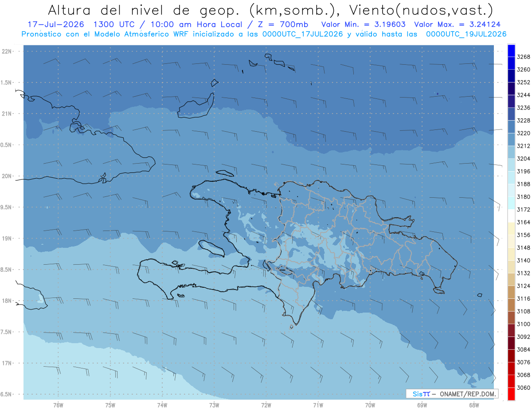Click the '73W' longitude axis label
The width and height of the screenshot is (532, 411).
(214, 405)
